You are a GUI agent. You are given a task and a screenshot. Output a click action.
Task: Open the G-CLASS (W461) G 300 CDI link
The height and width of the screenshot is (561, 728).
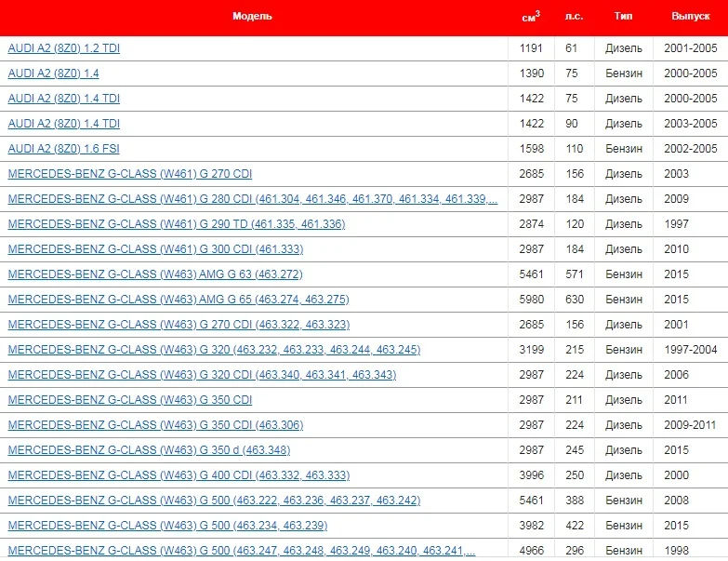(155, 249)
